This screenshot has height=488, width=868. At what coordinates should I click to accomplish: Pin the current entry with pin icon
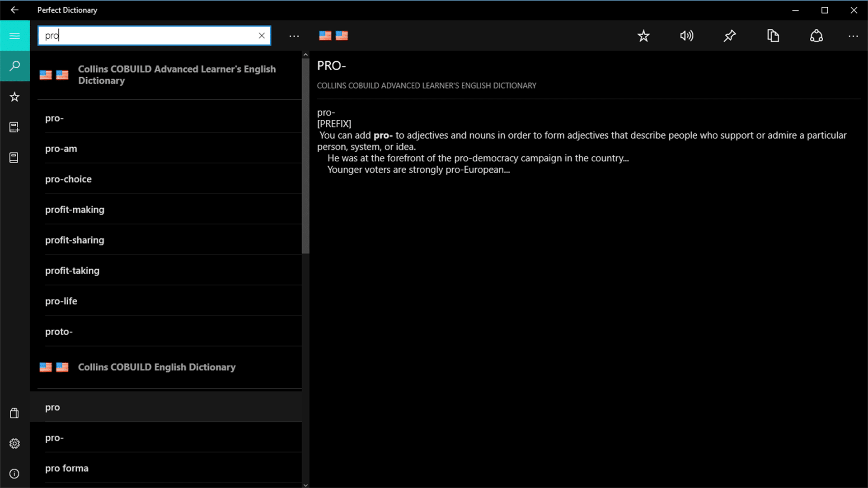(729, 36)
